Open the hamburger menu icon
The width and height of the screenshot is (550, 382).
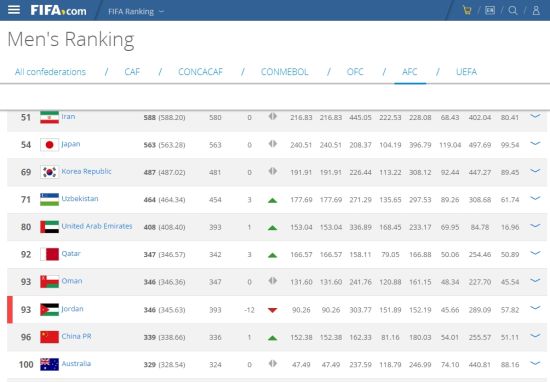pos(14,10)
